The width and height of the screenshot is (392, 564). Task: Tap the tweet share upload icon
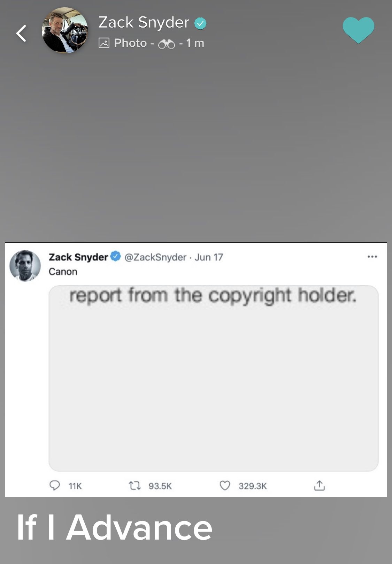(319, 485)
